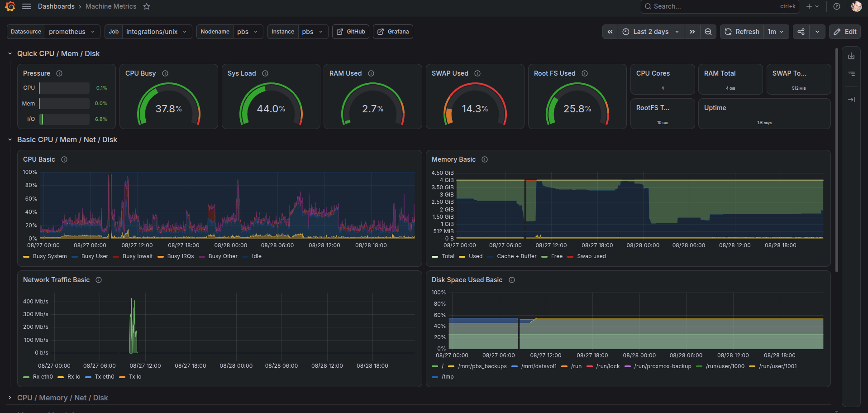Toggle Idle series in CPU legend
868x413 pixels.
(257, 256)
